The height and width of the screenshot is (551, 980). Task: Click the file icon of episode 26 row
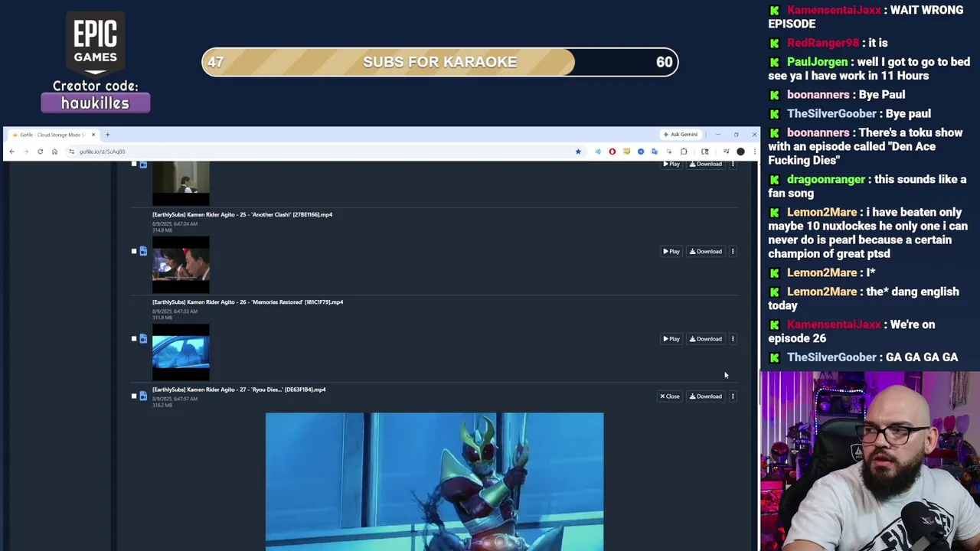pyautogui.click(x=143, y=338)
